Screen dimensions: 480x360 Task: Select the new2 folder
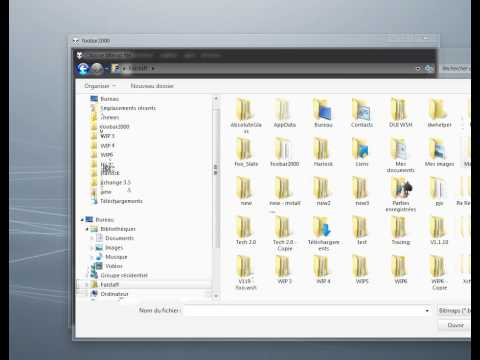point(323,191)
